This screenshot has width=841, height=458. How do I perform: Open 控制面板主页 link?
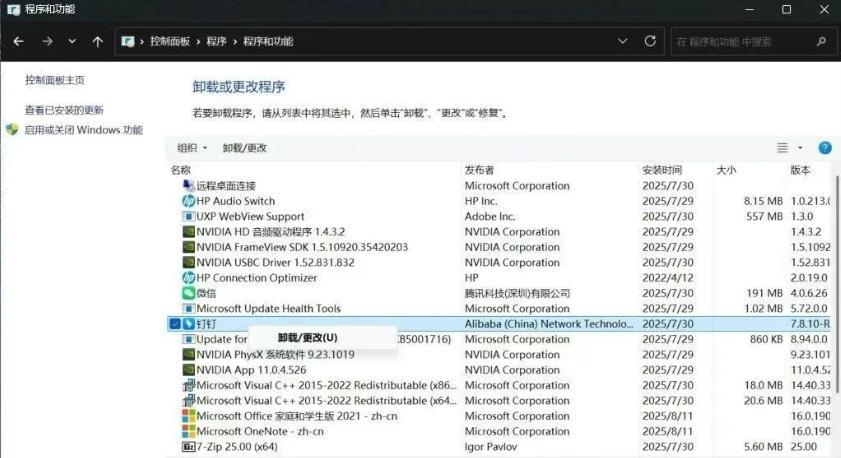coord(55,80)
